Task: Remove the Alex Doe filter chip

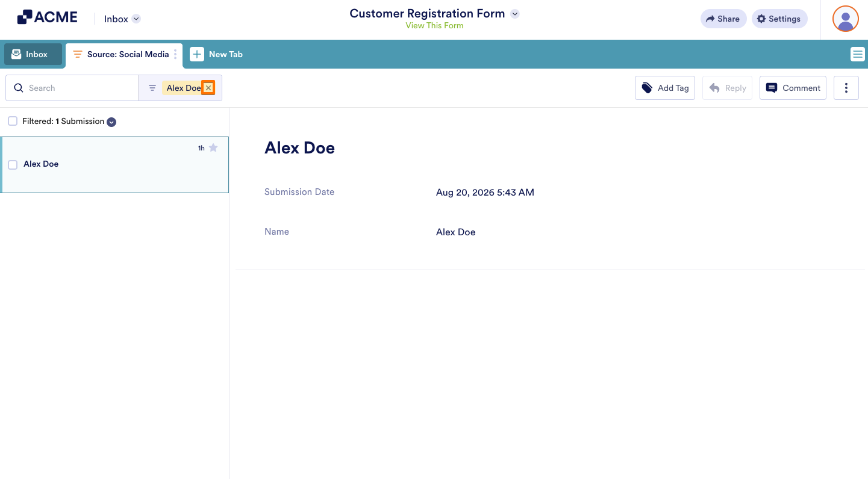Action: point(208,88)
